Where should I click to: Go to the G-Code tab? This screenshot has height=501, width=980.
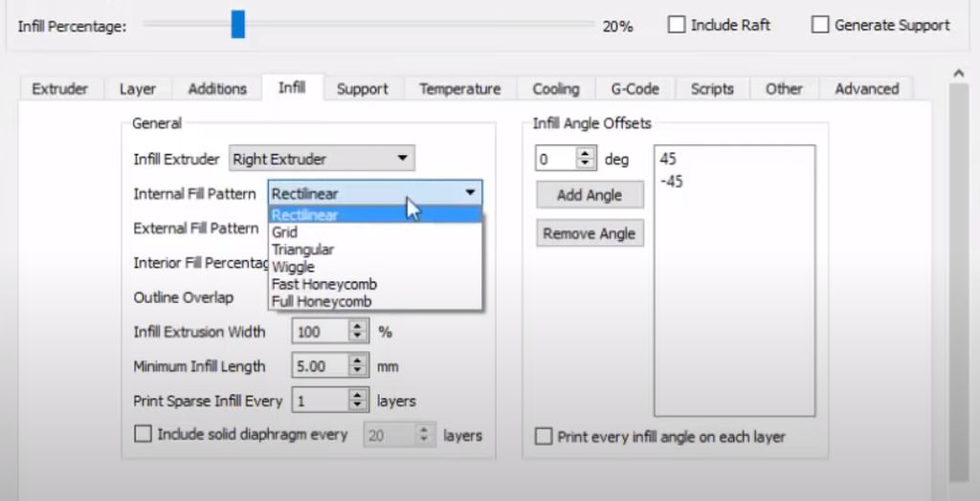click(x=635, y=89)
